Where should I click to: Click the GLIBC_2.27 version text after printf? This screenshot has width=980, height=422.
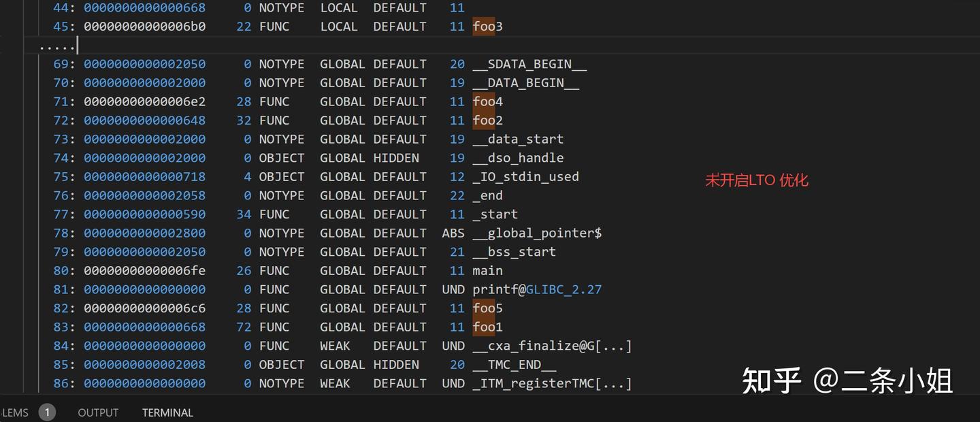(x=564, y=290)
